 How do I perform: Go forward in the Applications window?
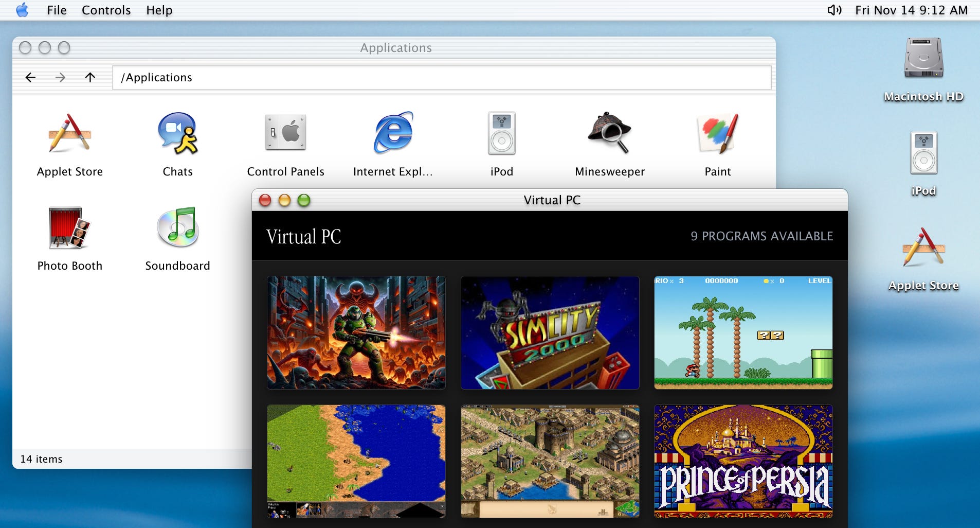pos(60,77)
